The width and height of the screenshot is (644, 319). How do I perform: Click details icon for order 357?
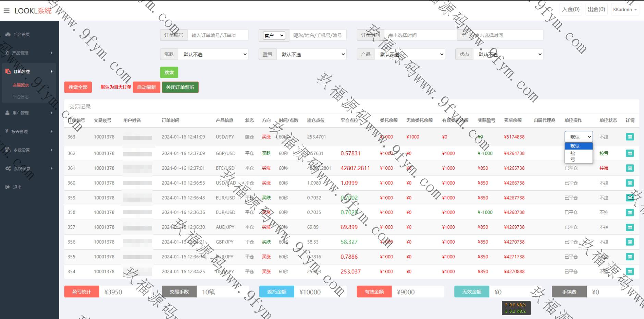coord(630,227)
